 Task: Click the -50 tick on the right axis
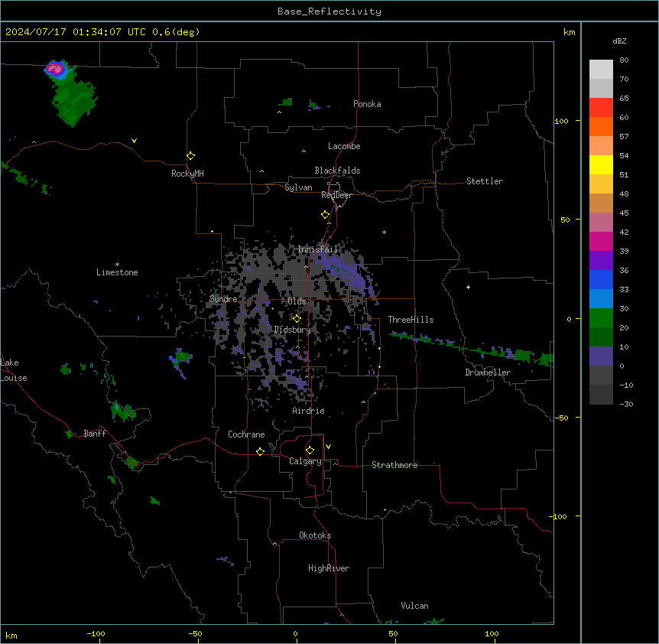(x=562, y=418)
